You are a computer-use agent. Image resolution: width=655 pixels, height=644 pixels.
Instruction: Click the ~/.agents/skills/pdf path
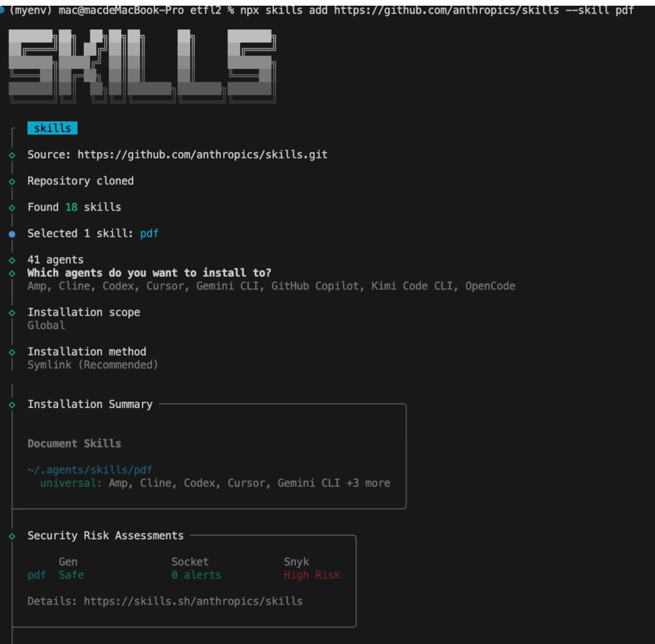click(90, 470)
